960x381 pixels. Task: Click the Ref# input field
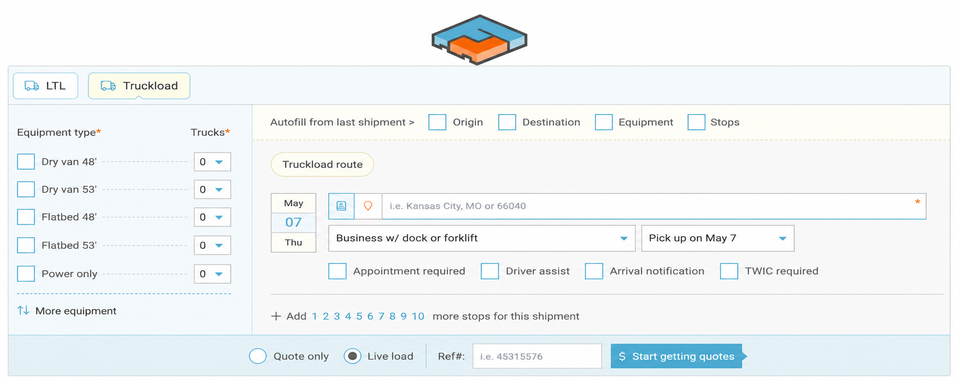coord(537,356)
